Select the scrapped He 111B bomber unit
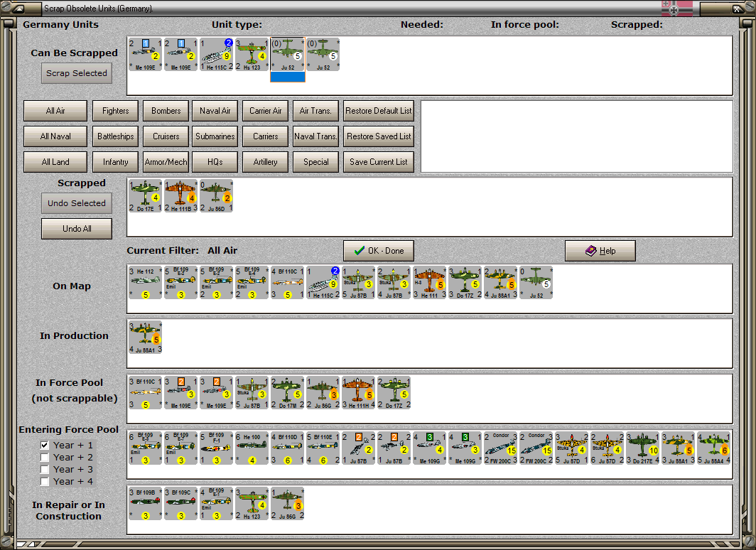This screenshot has height=550, width=756. pyautogui.click(x=180, y=195)
